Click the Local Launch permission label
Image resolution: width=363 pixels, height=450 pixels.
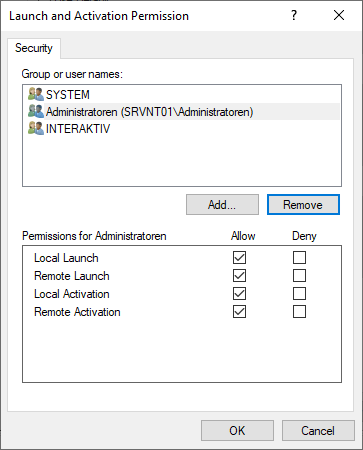point(66,258)
